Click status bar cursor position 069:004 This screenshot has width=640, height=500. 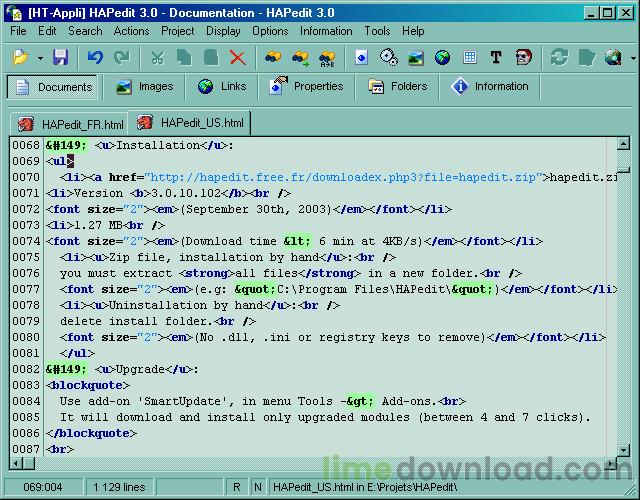pyautogui.click(x=43, y=487)
